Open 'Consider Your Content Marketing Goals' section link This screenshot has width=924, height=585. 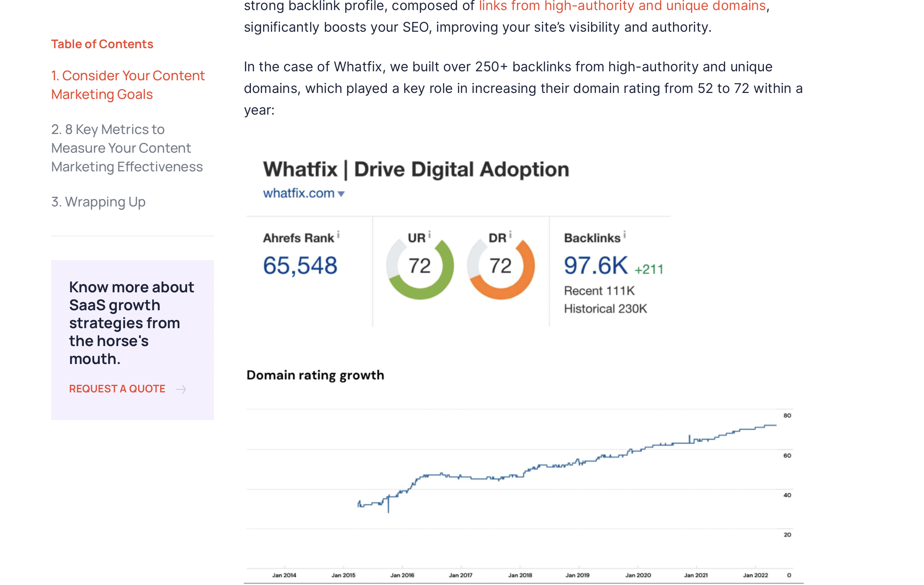pyautogui.click(x=128, y=85)
